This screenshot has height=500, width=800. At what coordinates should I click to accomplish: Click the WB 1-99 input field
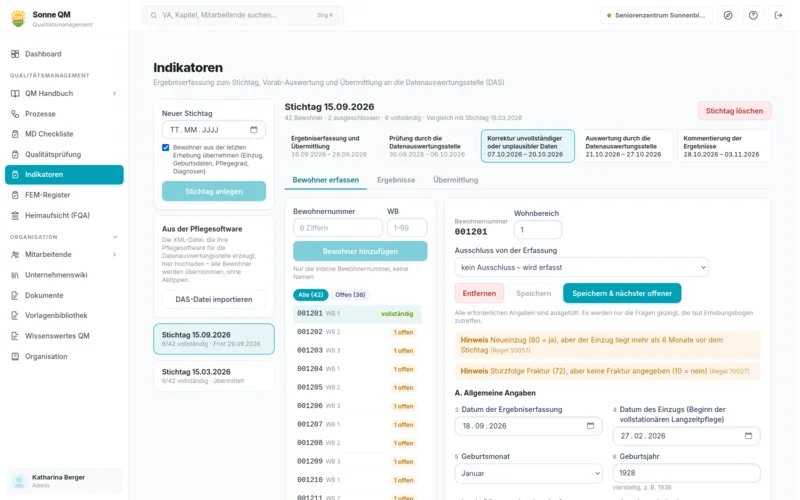pos(407,228)
